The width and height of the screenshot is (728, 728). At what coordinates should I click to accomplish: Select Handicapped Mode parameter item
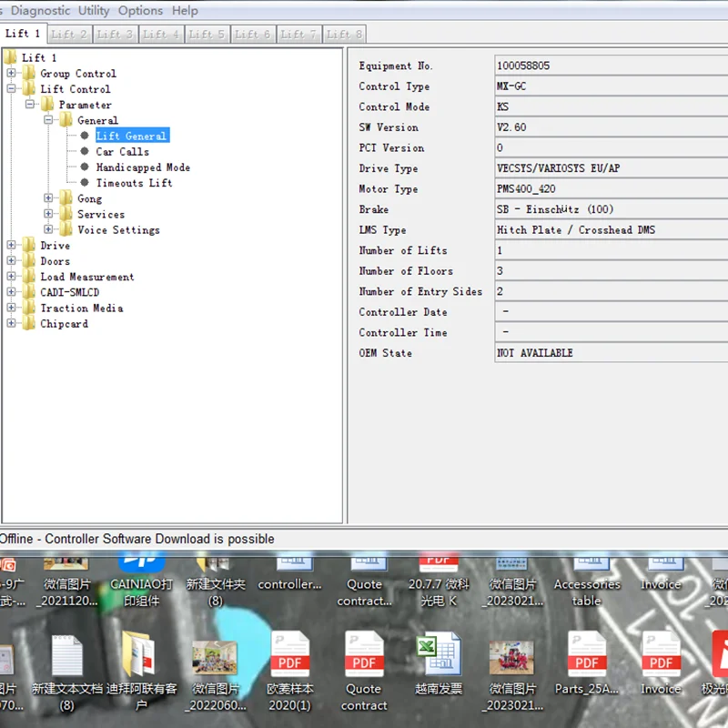click(x=143, y=167)
